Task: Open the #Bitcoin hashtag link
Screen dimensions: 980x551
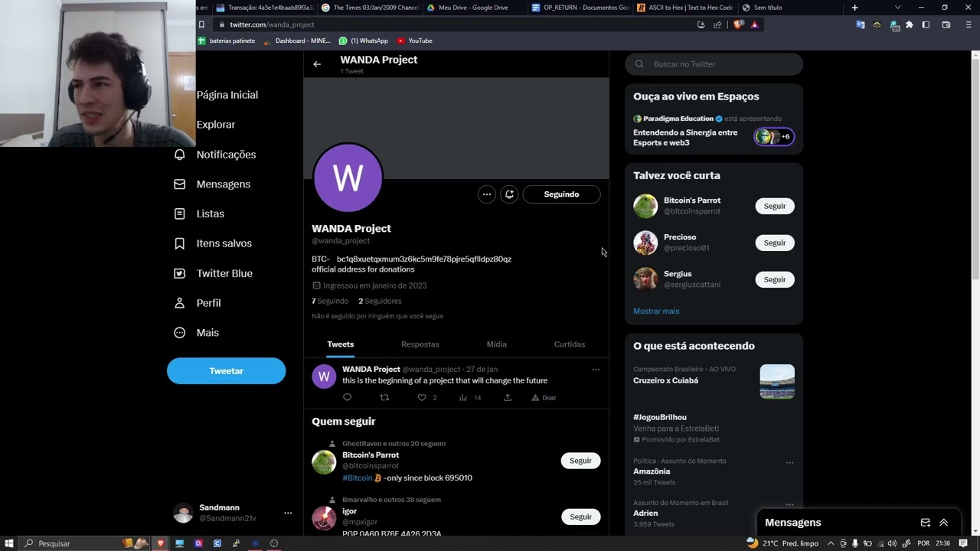Action: [x=358, y=478]
